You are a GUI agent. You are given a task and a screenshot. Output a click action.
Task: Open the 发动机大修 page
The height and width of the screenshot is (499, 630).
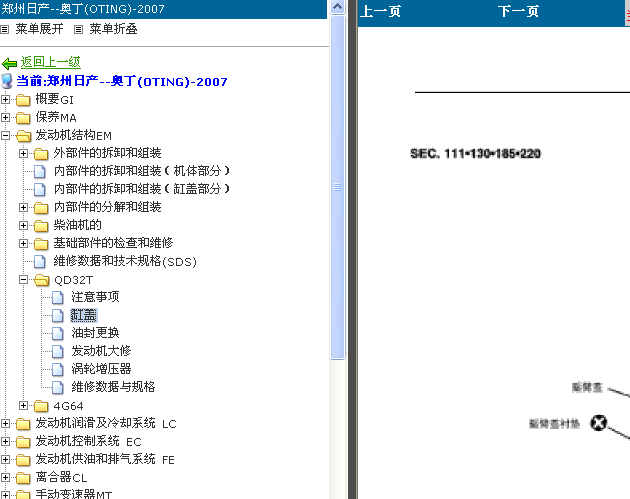pos(101,351)
